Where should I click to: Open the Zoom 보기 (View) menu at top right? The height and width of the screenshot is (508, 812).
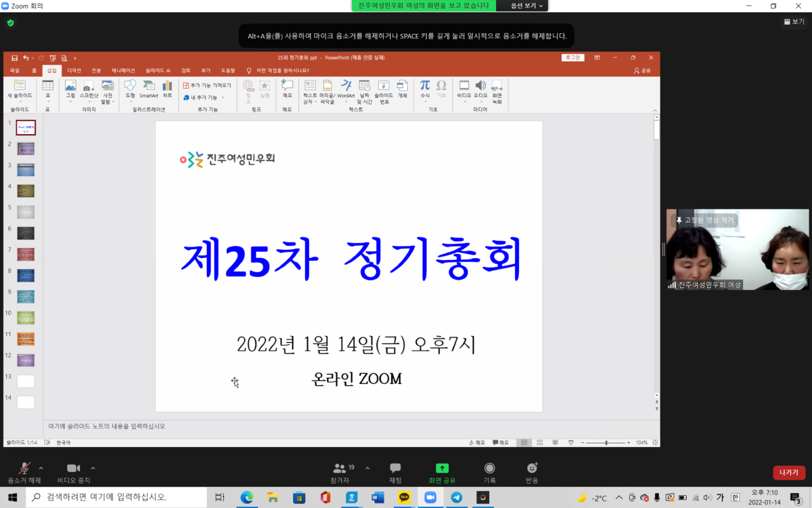click(796, 22)
